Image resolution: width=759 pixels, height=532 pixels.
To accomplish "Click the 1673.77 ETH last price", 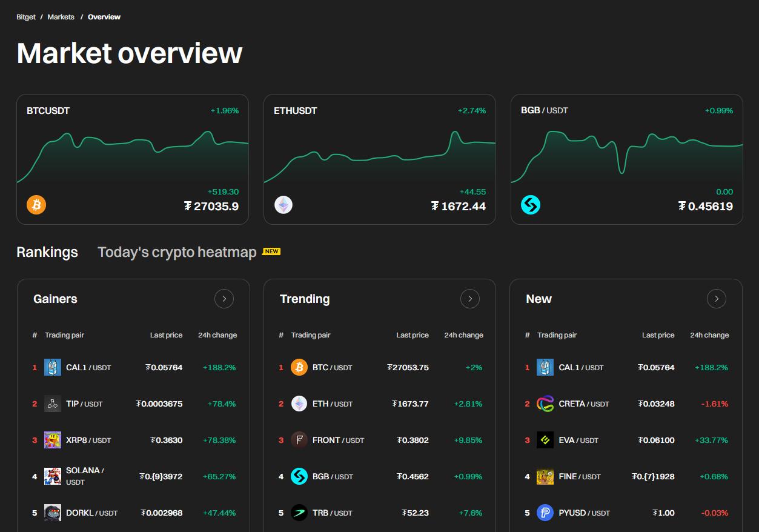I will pyautogui.click(x=411, y=404).
